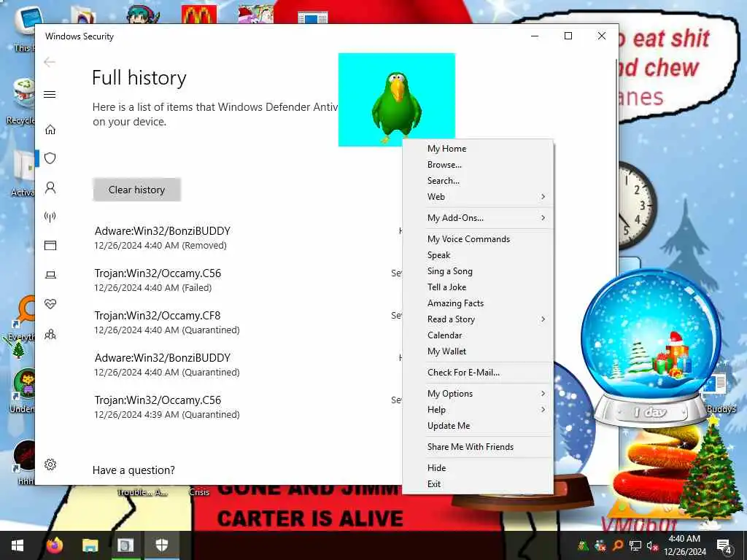The width and height of the screenshot is (747, 560).
Task: Open the Buddy3 desktop icon
Action: [x=718, y=393]
